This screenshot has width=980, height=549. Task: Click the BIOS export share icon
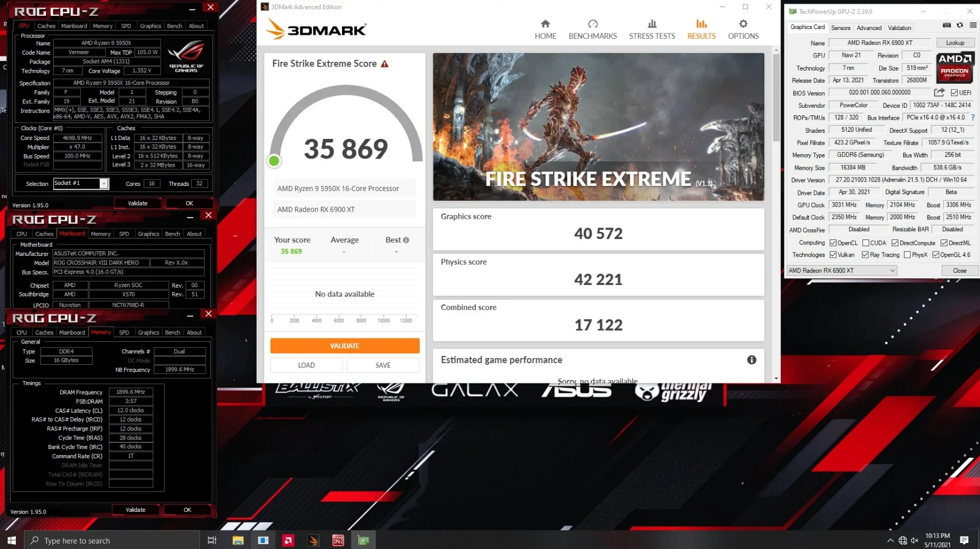(x=939, y=92)
